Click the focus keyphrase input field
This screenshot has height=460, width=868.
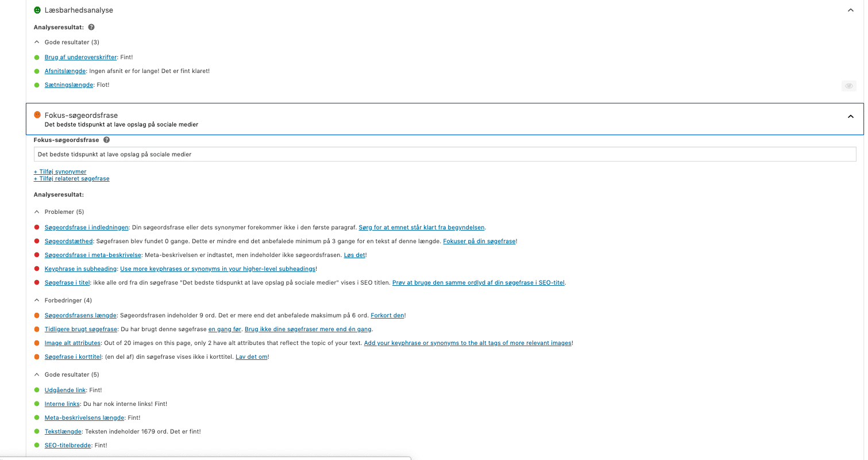coord(445,154)
